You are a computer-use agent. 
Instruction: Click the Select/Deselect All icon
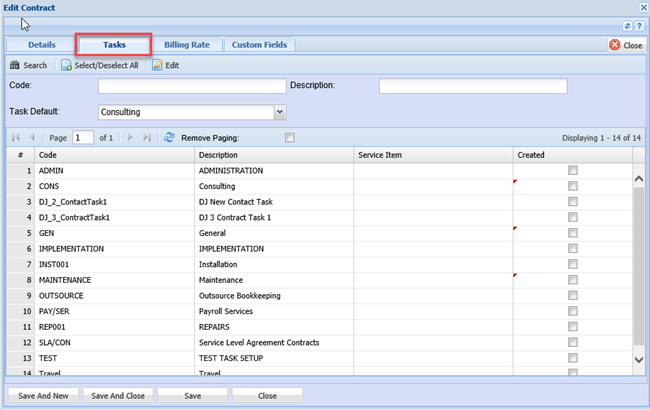[x=66, y=65]
